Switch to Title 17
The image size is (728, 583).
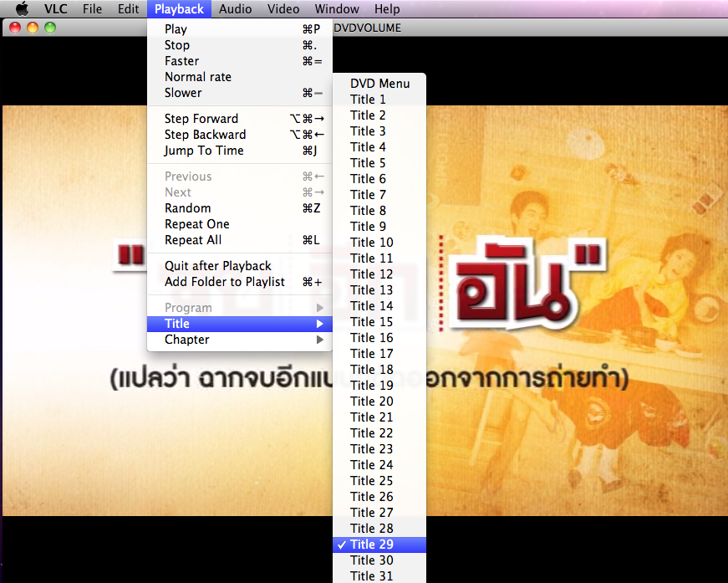point(379,354)
